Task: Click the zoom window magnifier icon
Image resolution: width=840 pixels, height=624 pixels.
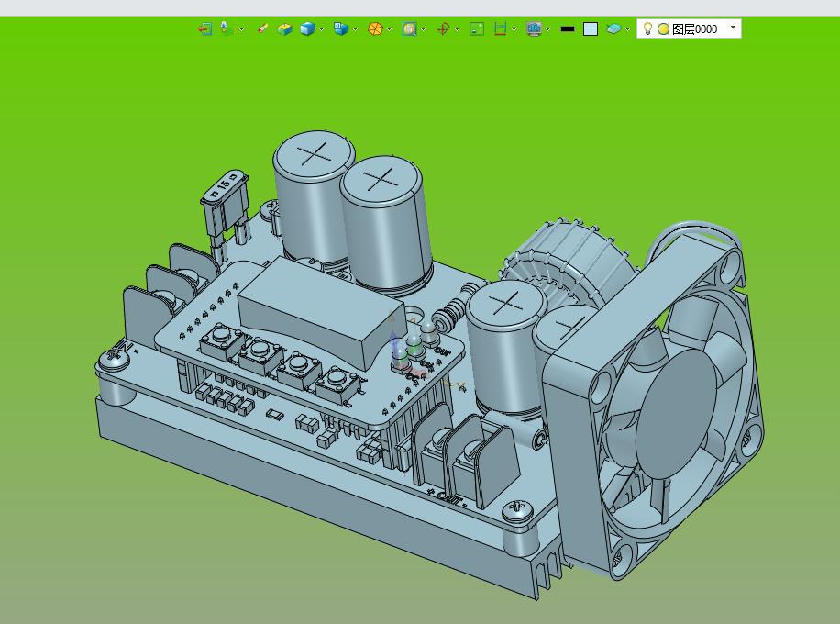Action: coord(409,29)
